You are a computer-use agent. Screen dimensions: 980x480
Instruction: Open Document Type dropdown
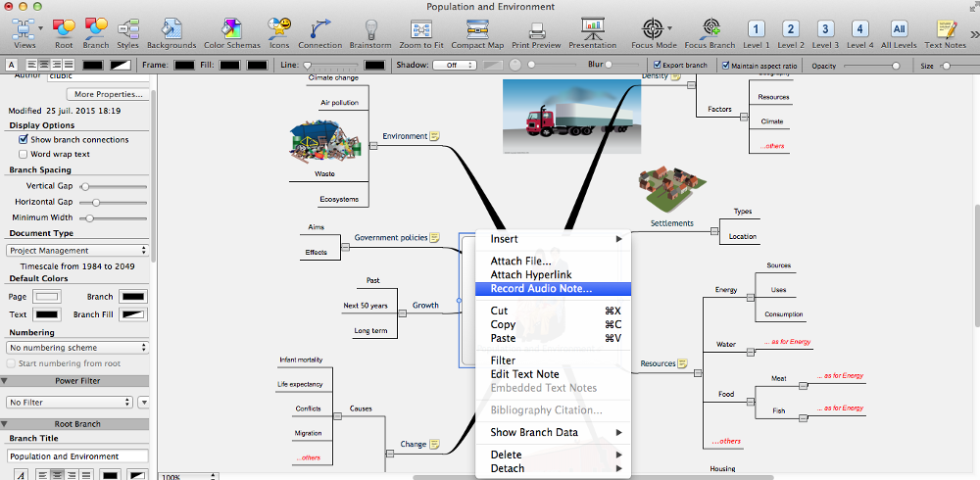click(77, 250)
